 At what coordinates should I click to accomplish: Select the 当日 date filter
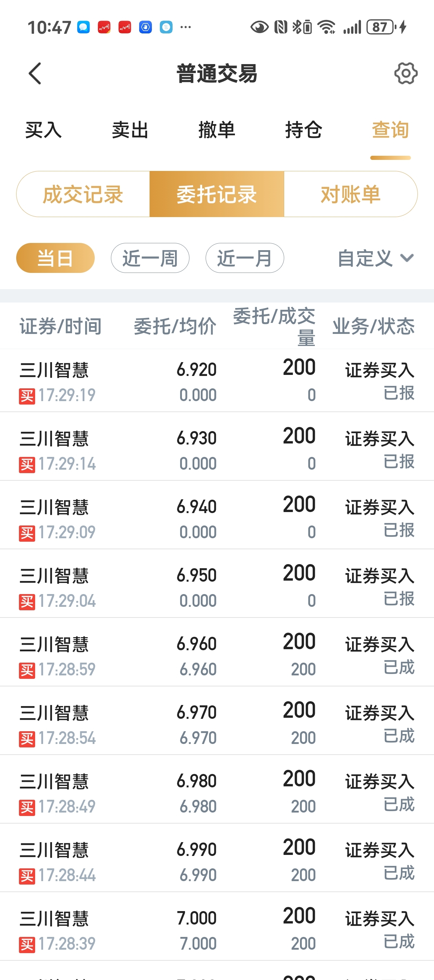point(55,258)
